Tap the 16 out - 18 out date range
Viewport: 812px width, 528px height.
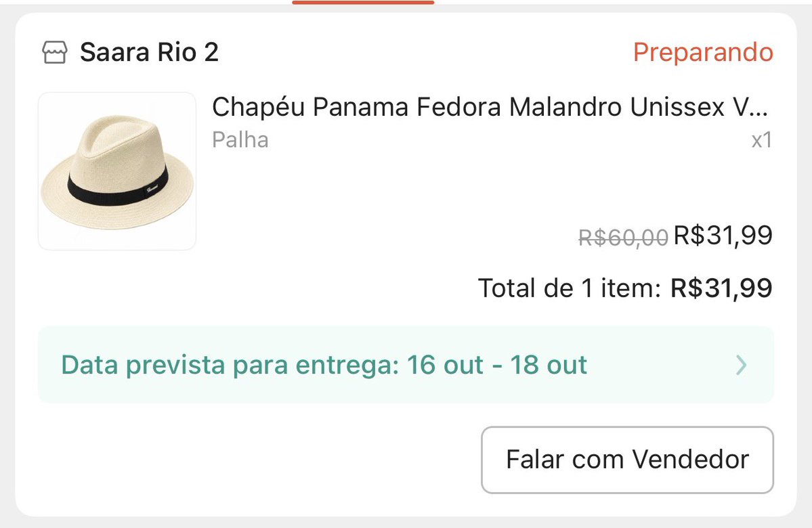click(497, 365)
